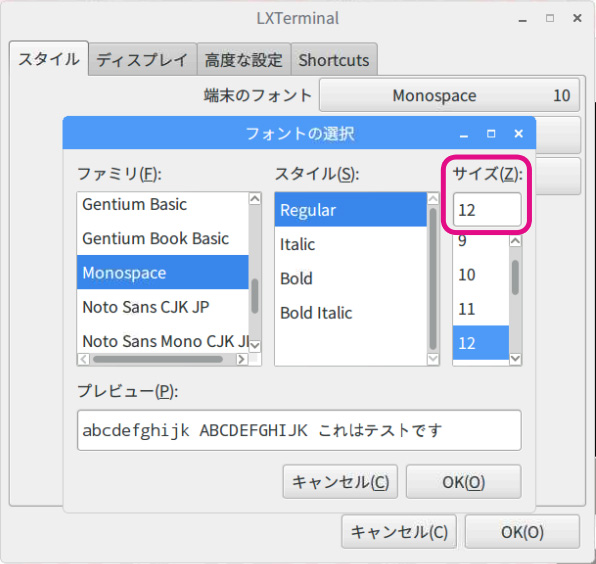The height and width of the screenshot is (564, 596).
Task: Click the family list horizontal scrollbar thumb
Action: 158,359
